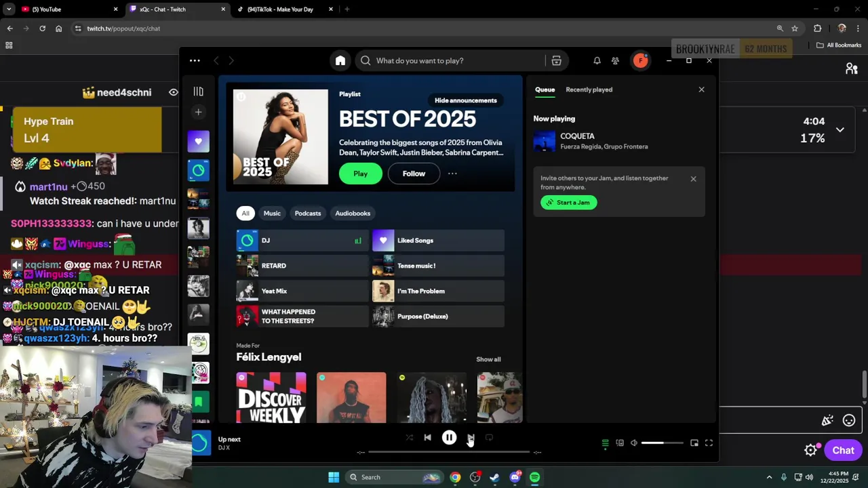
Task: Click Hide announcements button
Action: [466, 100]
